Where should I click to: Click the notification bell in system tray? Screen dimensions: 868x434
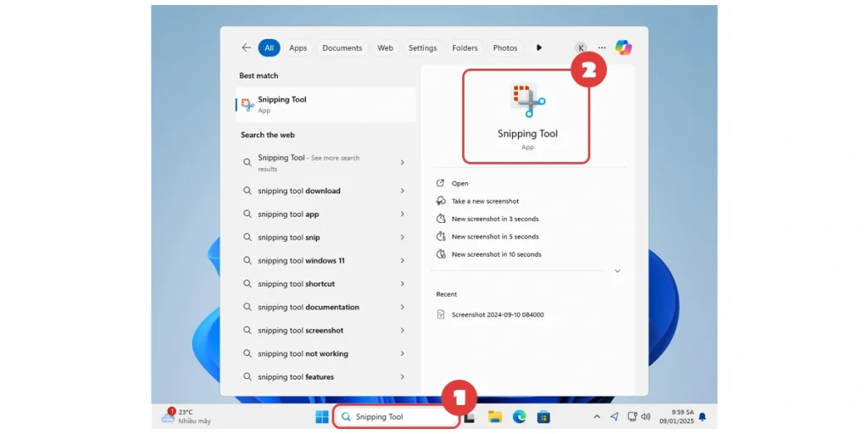pyautogui.click(x=702, y=417)
